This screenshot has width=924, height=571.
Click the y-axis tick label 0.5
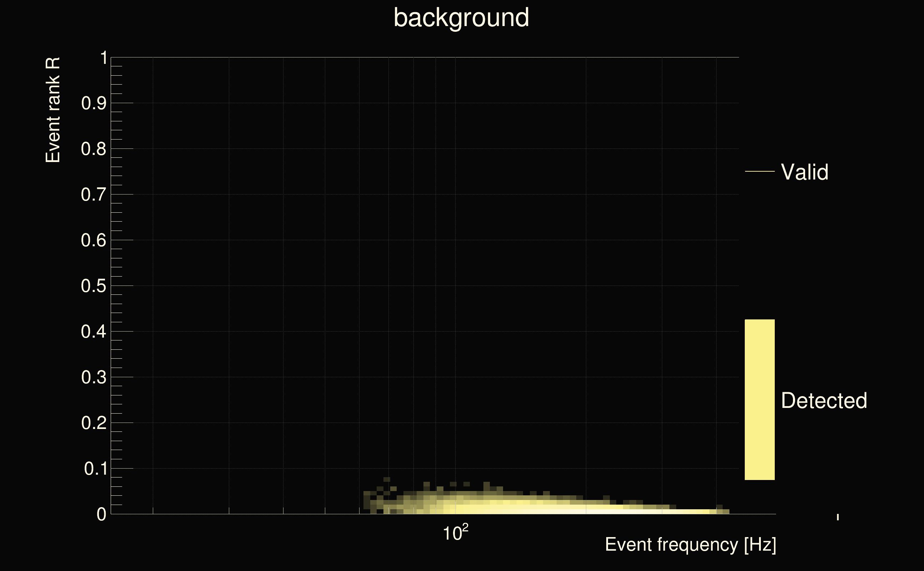[94, 286]
